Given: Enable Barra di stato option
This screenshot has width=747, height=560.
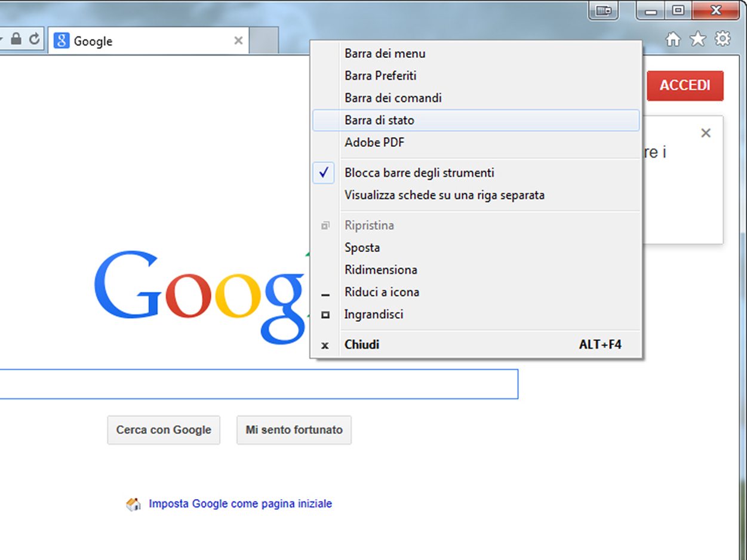Looking at the screenshot, I should pyautogui.click(x=379, y=121).
